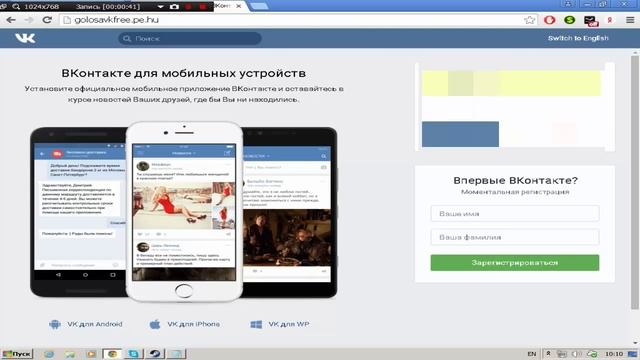The image size is (640, 360).
Task: Reload the page with the refresh icon
Action: coord(47,20)
